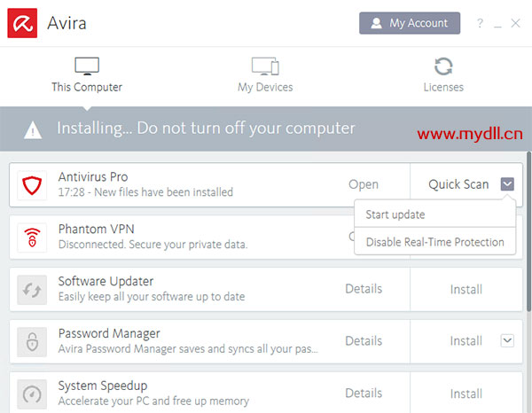This screenshot has height=413, width=532.
Task: Run Quick Scan for Antivirus Pro
Action: pyautogui.click(x=458, y=184)
